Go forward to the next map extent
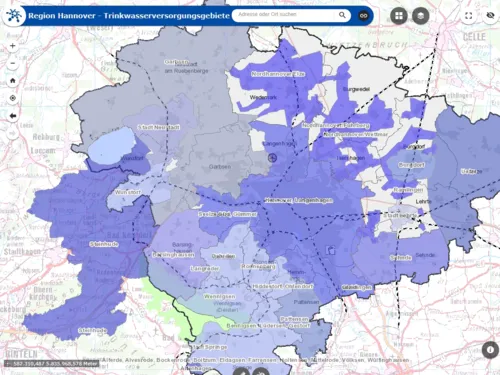The width and height of the screenshot is (500, 375). [13, 134]
